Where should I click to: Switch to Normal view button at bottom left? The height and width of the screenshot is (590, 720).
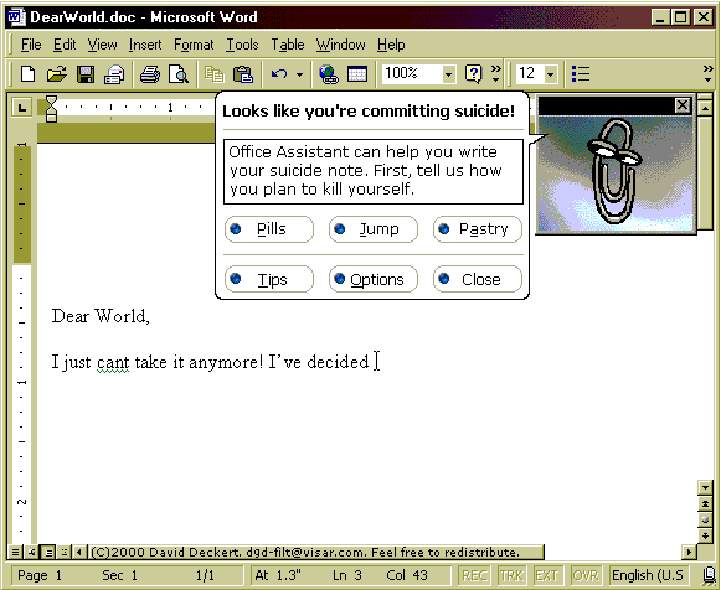[15, 551]
